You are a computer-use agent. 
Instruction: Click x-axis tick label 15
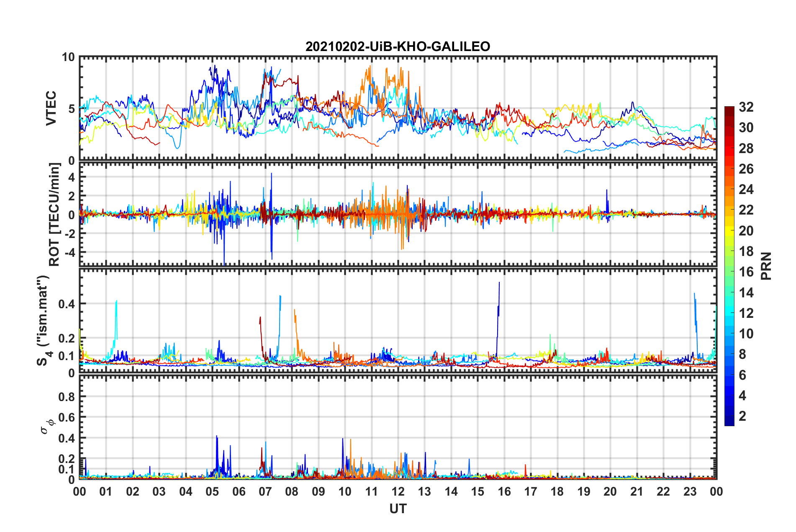coord(478,491)
